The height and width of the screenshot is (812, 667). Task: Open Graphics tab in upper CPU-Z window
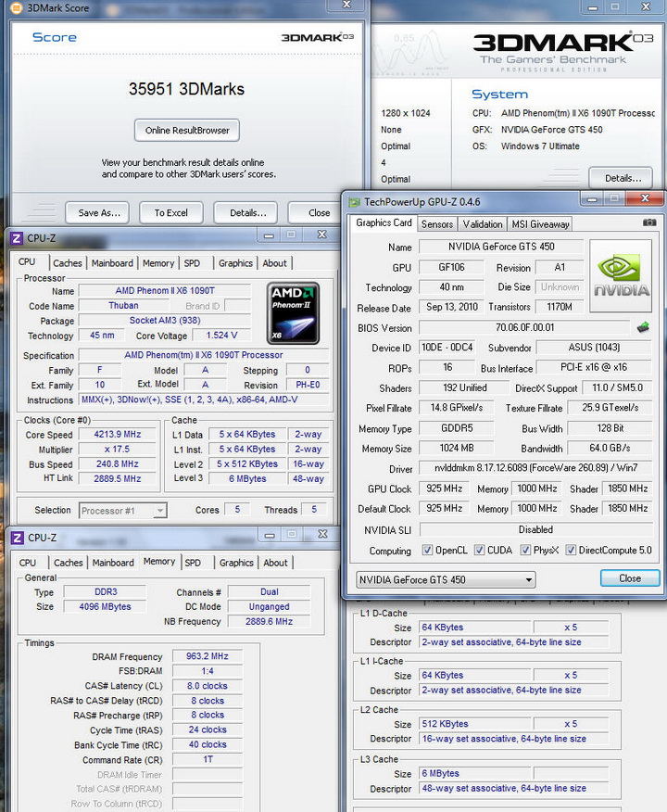click(235, 263)
